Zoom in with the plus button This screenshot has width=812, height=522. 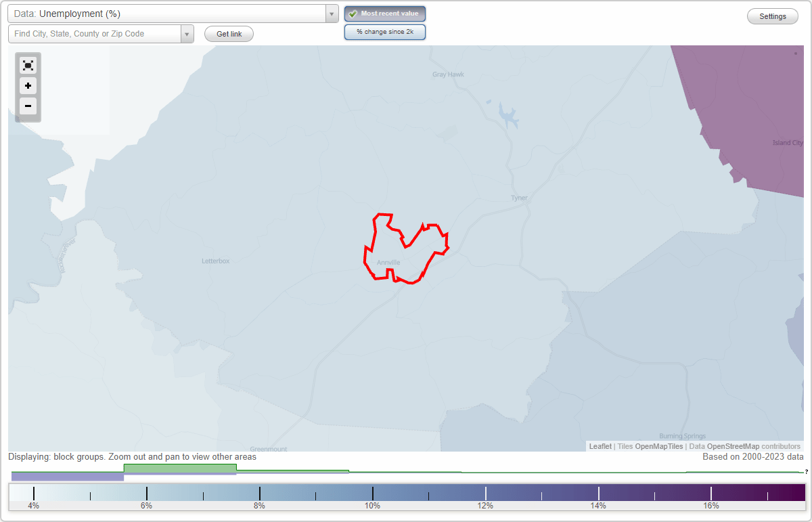pyautogui.click(x=28, y=85)
